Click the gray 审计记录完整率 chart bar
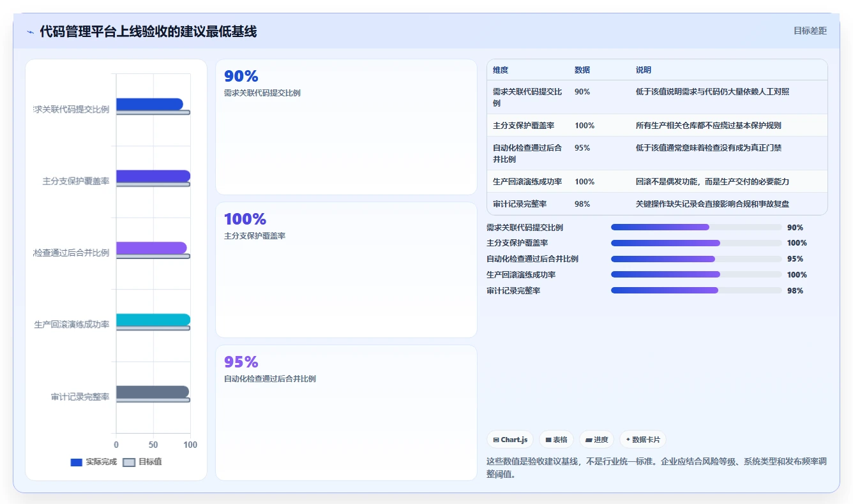The height and width of the screenshot is (504, 853). 153,392
